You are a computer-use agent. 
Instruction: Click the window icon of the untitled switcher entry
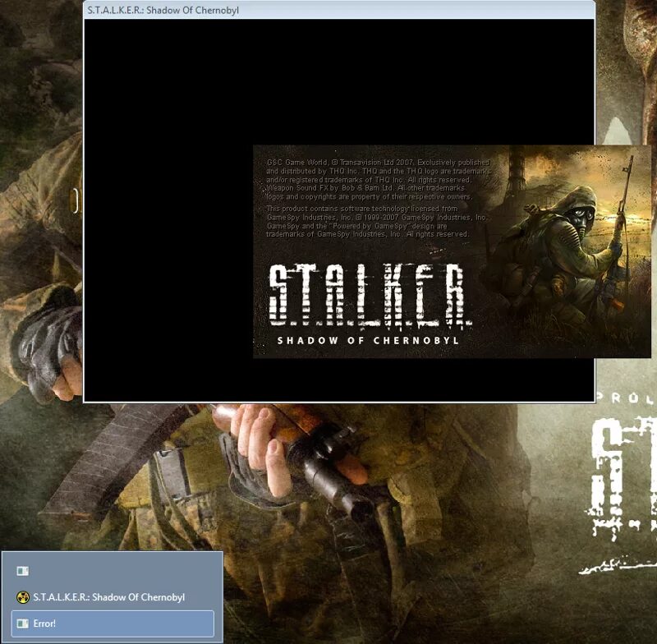click(23, 571)
